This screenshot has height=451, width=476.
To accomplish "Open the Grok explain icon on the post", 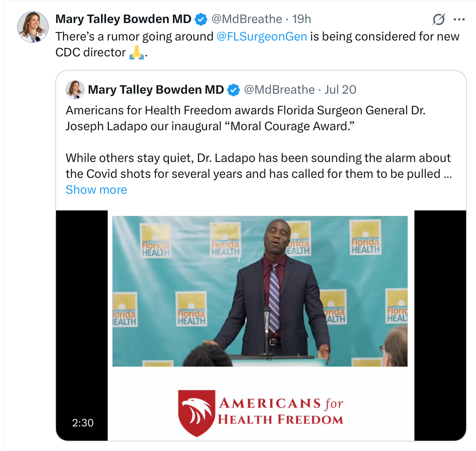I will click(x=439, y=19).
